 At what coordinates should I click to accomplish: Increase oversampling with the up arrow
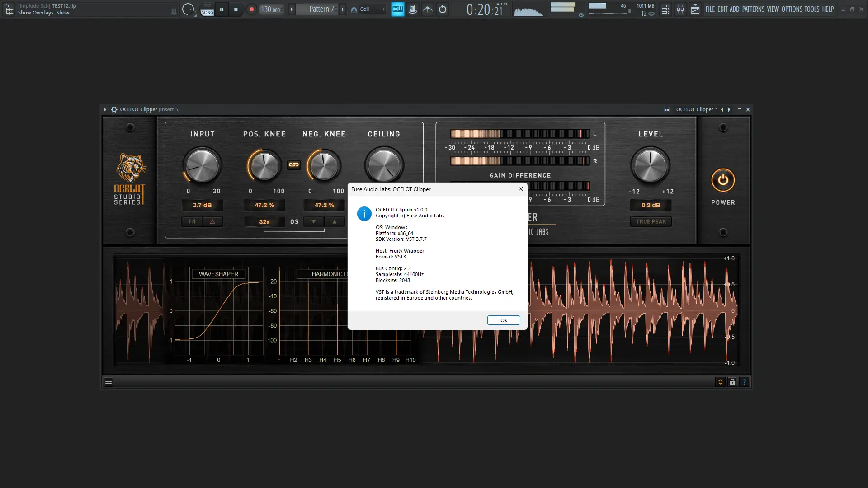335,221
